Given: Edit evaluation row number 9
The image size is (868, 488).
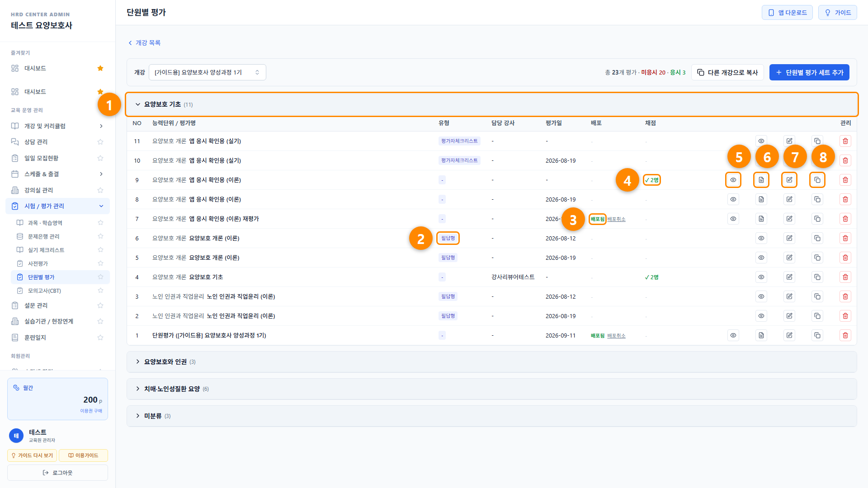Looking at the screenshot, I should [789, 180].
